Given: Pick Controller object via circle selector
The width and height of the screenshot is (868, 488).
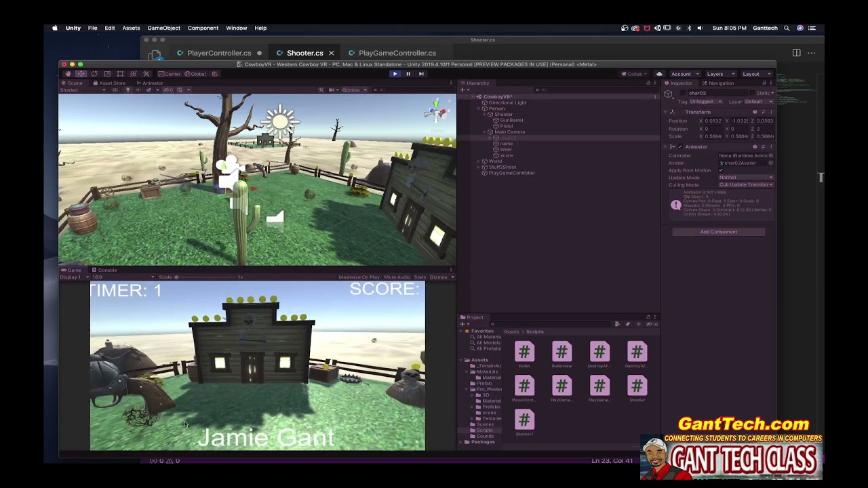Looking at the screenshot, I should [x=770, y=156].
